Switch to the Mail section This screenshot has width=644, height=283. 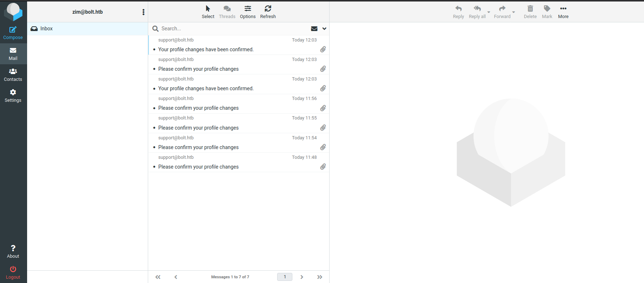[13, 53]
